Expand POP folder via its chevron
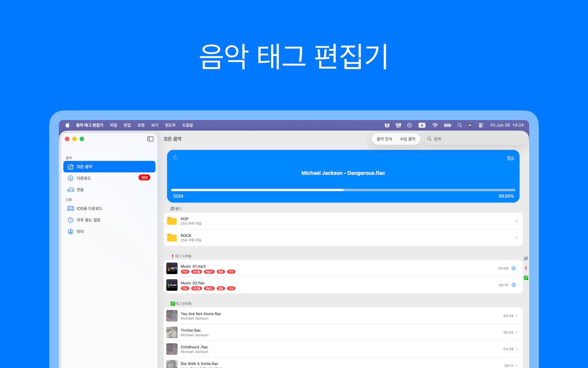 [x=517, y=221]
